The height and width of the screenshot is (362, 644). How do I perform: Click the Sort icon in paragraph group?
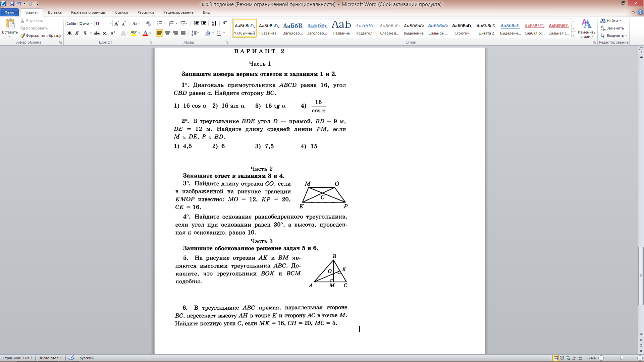(x=214, y=23)
